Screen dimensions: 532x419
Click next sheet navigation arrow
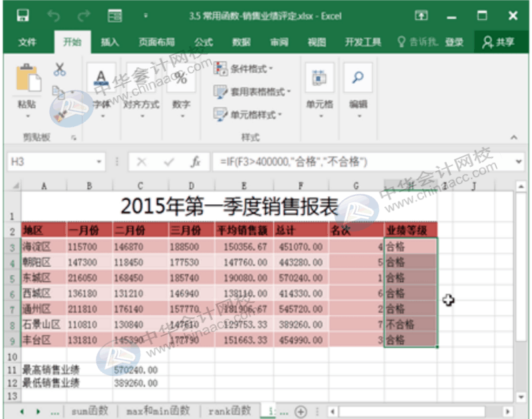[x=38, y=412]
